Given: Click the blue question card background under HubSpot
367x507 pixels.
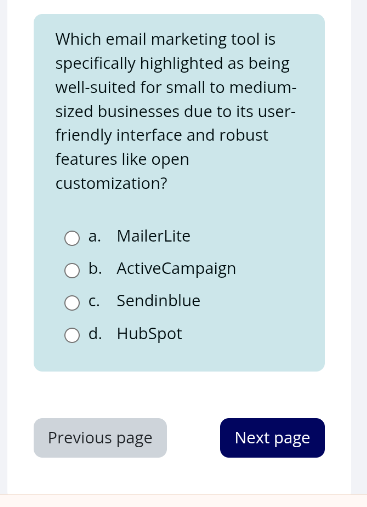Looking at the screenshot, I should point(179,358).
